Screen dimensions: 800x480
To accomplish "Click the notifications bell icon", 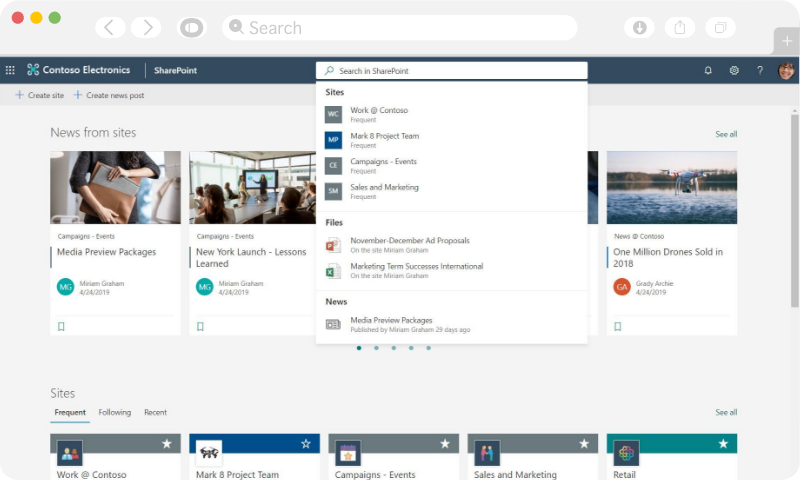I will click(708, 70).
